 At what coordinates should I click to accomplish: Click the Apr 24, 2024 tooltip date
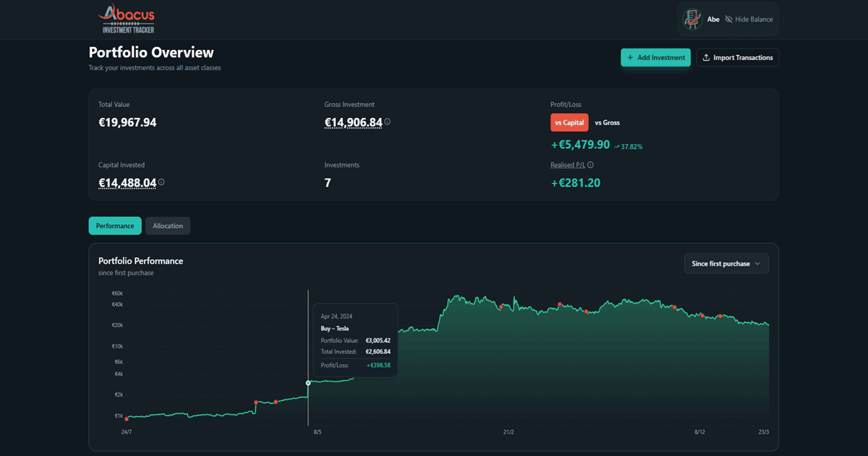pos(336,316)
